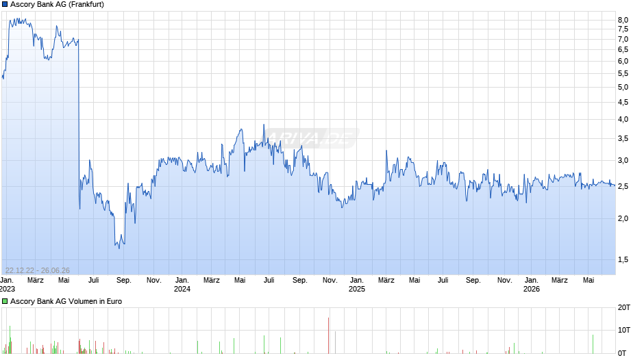The image size is (644, 360).
Task: Click the '0T' volume axis label
Action: [622, 353]
